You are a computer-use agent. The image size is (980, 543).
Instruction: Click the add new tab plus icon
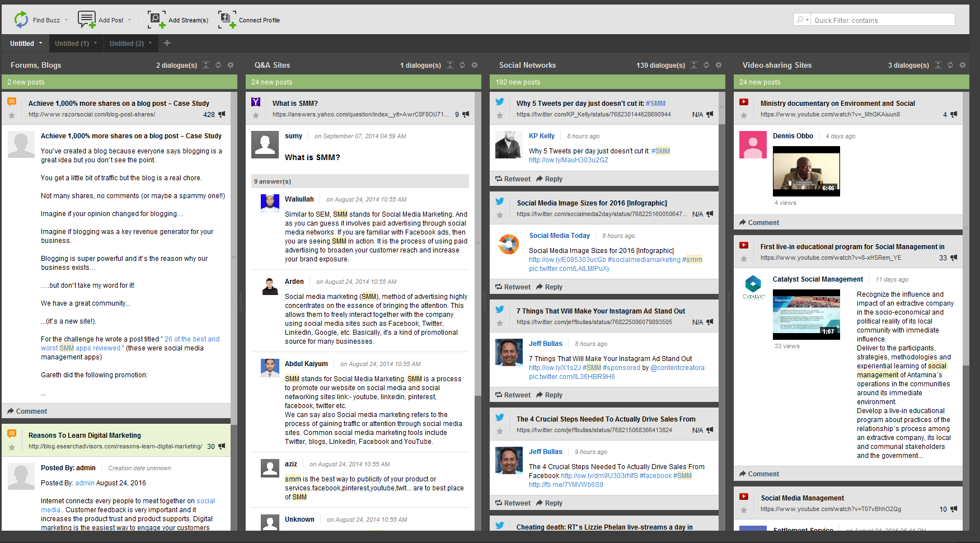coord(167,43)
